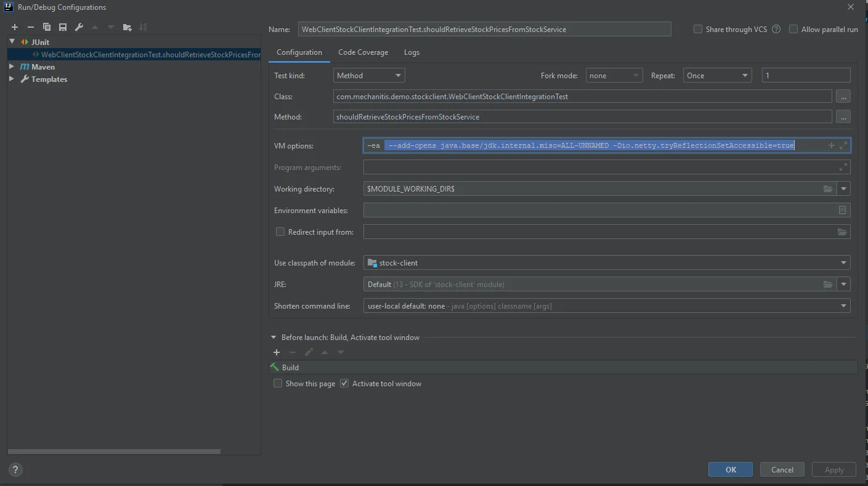Image resolution: width=868 pixels, height=486 pixels.
Task: Click the Class input field
Action: point(582,97)
